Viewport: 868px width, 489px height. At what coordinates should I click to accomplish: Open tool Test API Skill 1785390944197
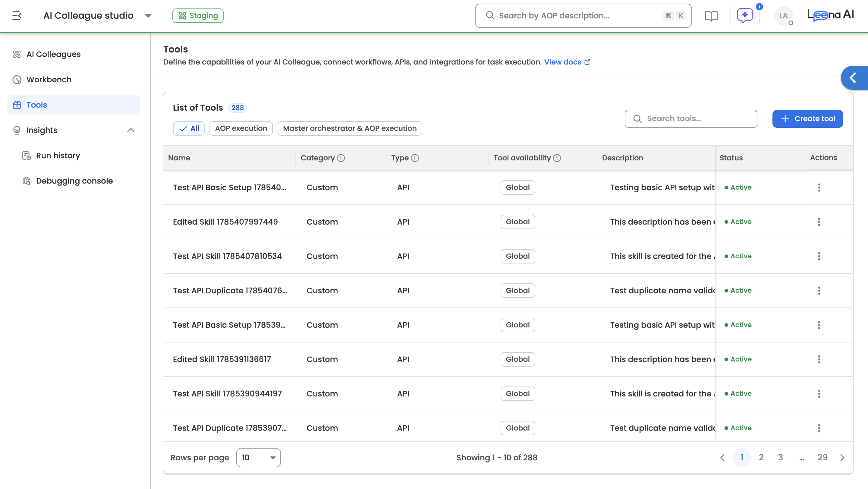(x=228, y=394)
